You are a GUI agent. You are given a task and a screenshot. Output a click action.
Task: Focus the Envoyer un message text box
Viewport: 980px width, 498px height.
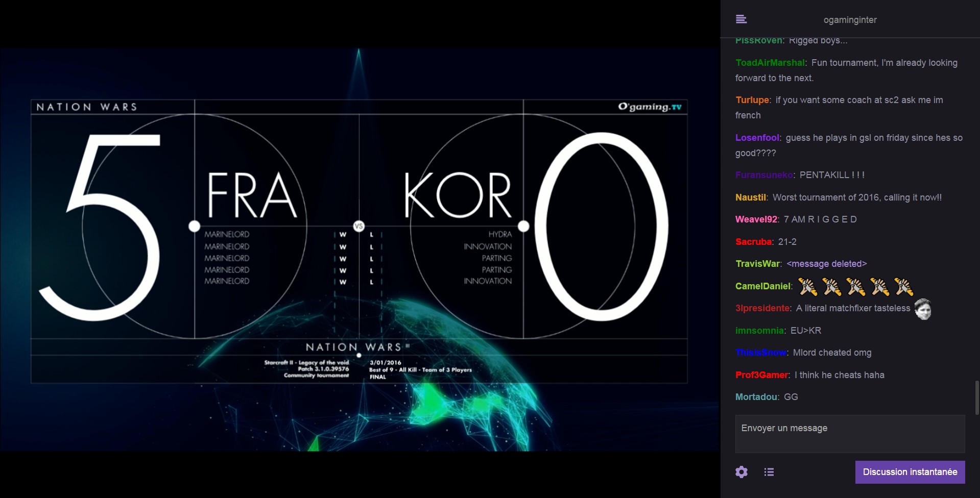(850, 434)
